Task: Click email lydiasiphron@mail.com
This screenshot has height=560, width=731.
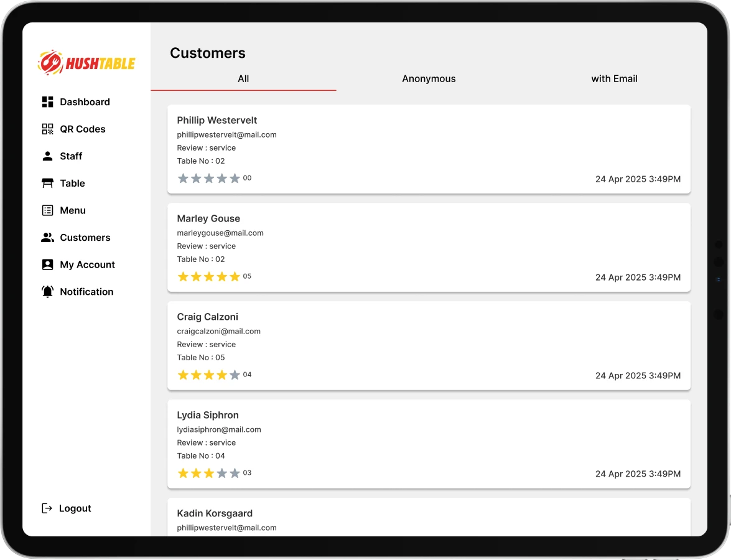Action: point(218,429)
